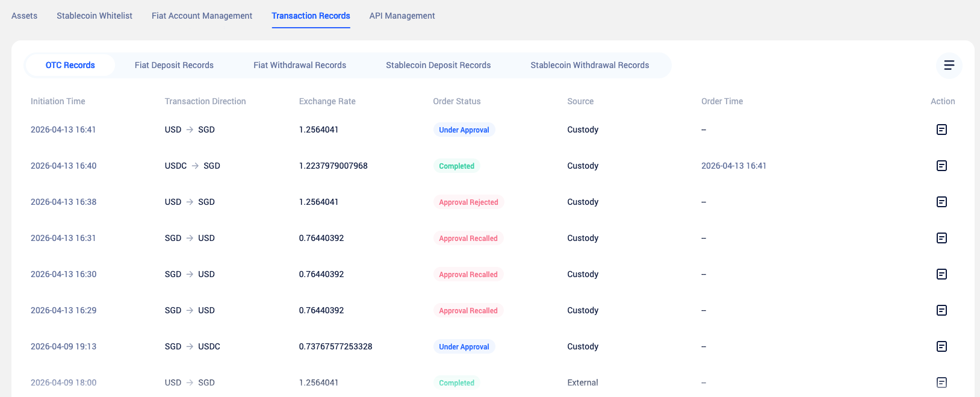This screenshot has width=980, height=397.
Task: Select the API Management tab
Action: click(402, 16)
